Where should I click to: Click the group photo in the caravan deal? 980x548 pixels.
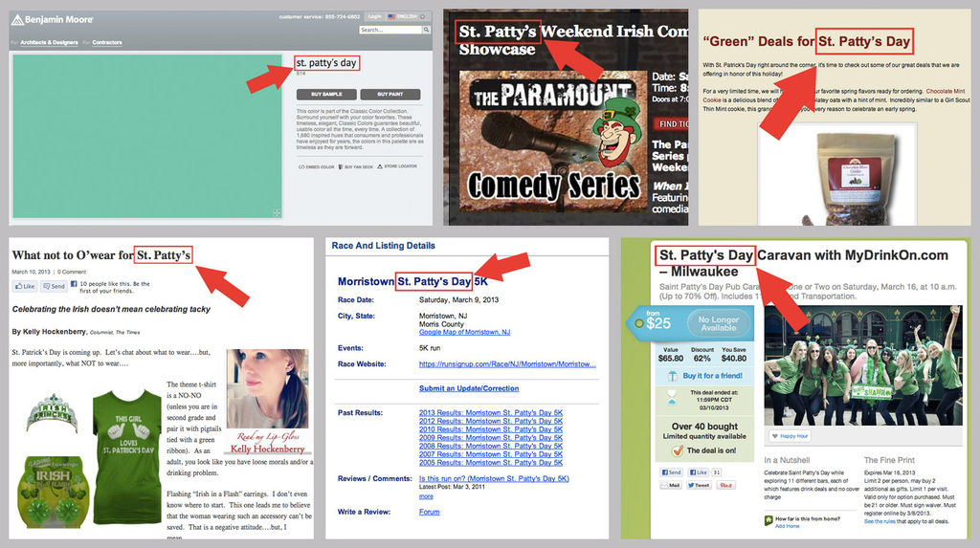click(863, 365)
